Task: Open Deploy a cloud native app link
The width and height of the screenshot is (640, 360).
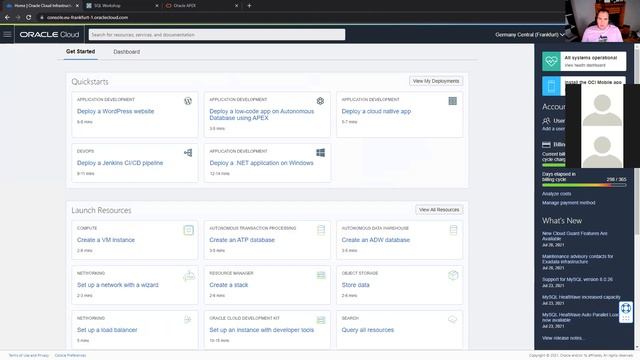Action: click(376, 111)
